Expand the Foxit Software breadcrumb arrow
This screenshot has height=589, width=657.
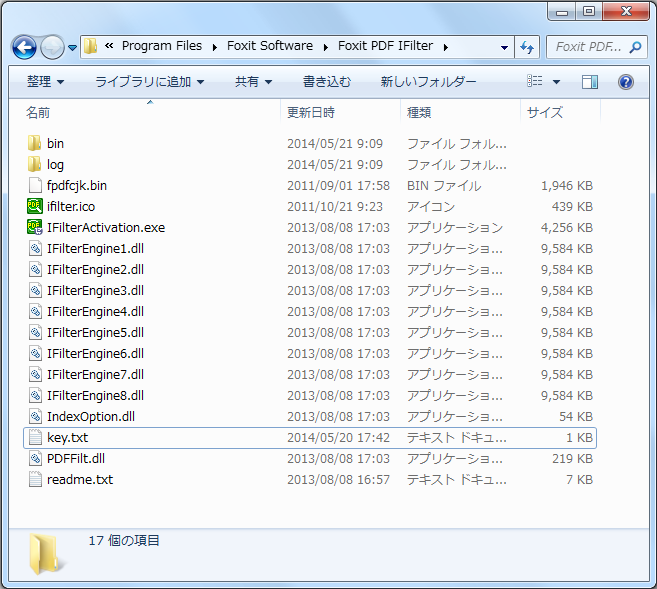click(326, 47)
